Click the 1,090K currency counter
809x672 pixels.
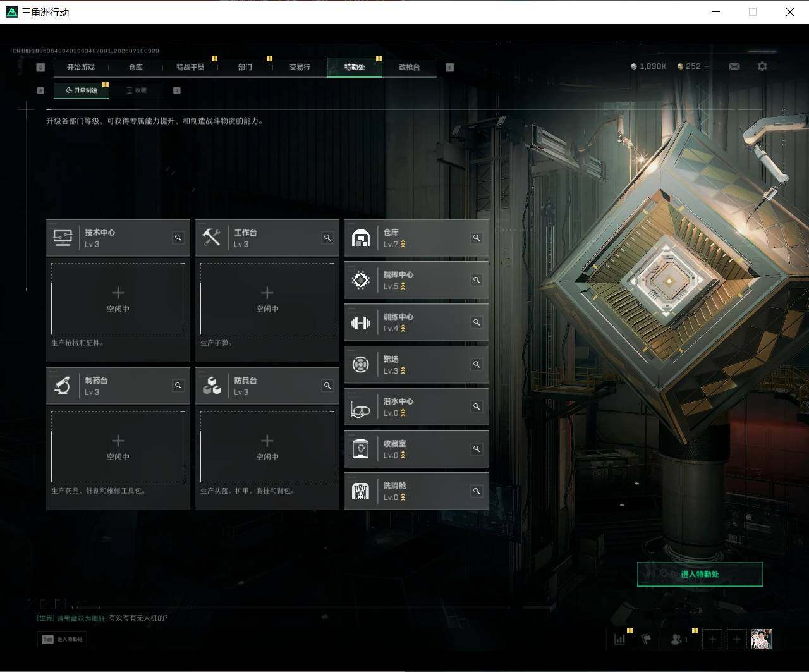click(648, 66)
